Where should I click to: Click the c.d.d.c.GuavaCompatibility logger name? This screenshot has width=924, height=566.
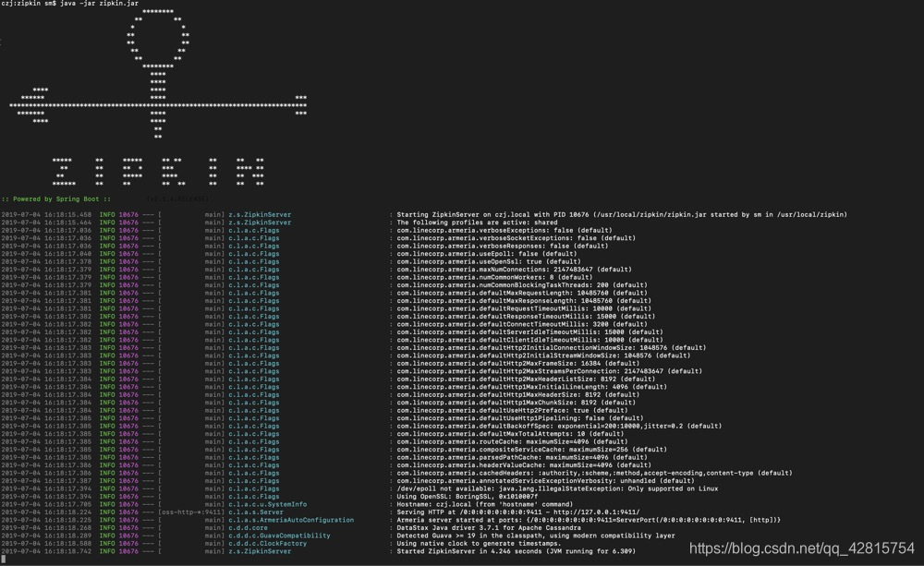(279, 536)
